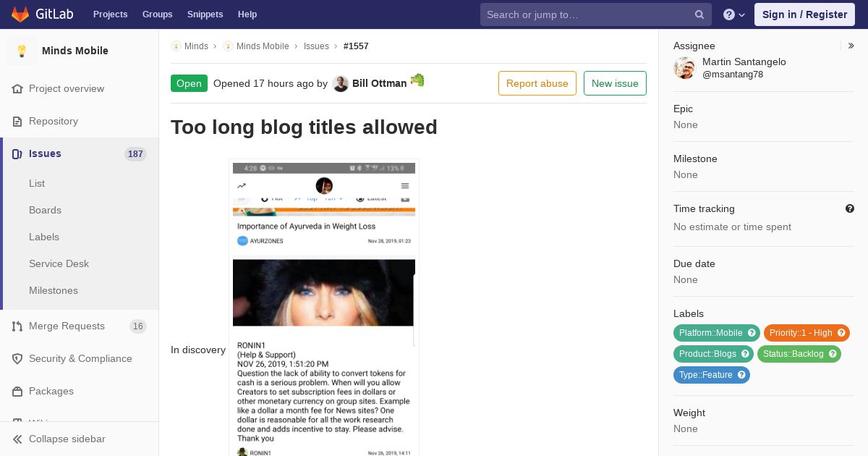Open the Snippets menu item
Viewport: 868px width, 456px height.
click(205, 14)
